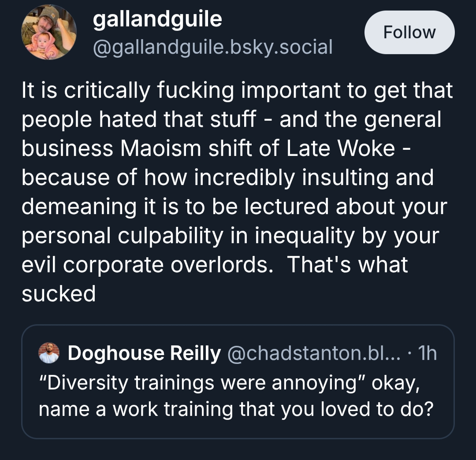Click the word "sucked" ending the post
Image resolution: width=476 pixels, height=460 pixels.
59,294
